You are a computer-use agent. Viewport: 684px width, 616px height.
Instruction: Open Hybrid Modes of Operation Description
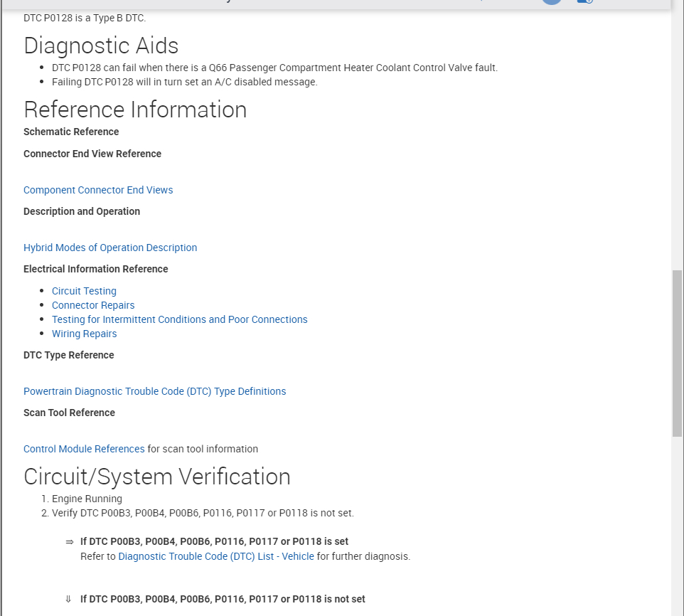(110, 248)
